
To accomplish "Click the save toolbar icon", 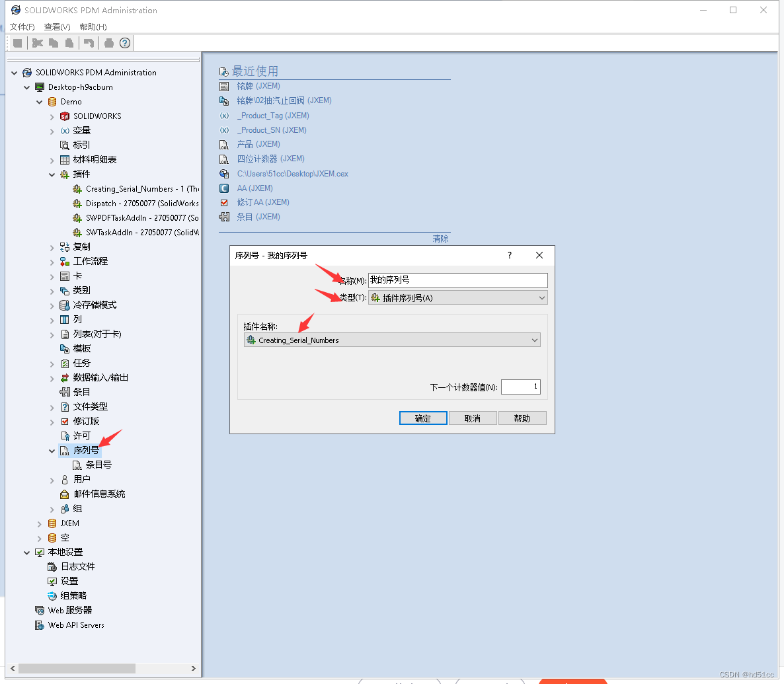I will (x=17, y=43).
